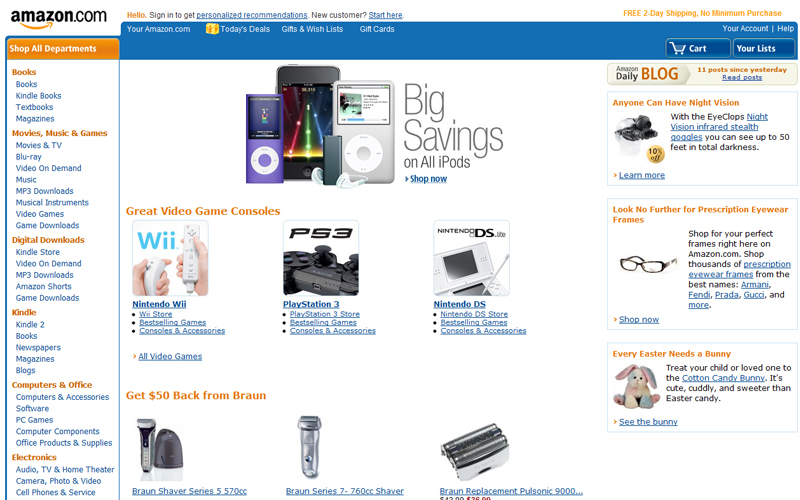Select the Gift Cards tab
The height and width of the screenshot is (500, 800).
[x=377, y=29]
